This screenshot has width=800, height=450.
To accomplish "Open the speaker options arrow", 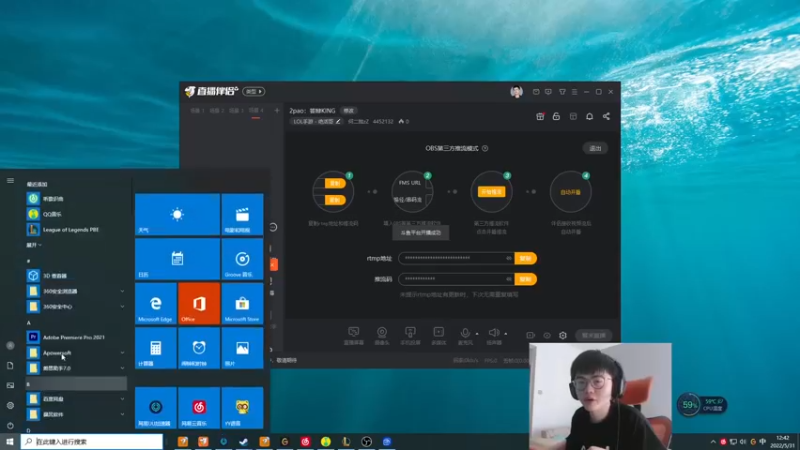I will pyautogui.click(x=506, y=334).
